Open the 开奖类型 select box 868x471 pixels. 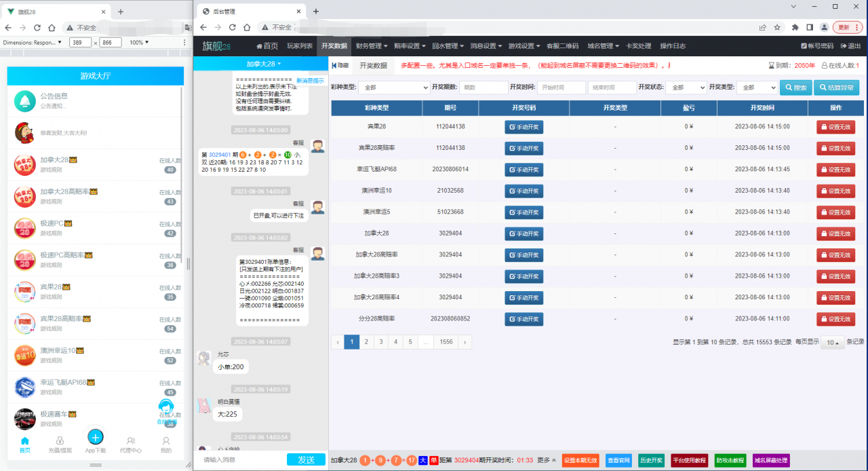click(757, 88)
